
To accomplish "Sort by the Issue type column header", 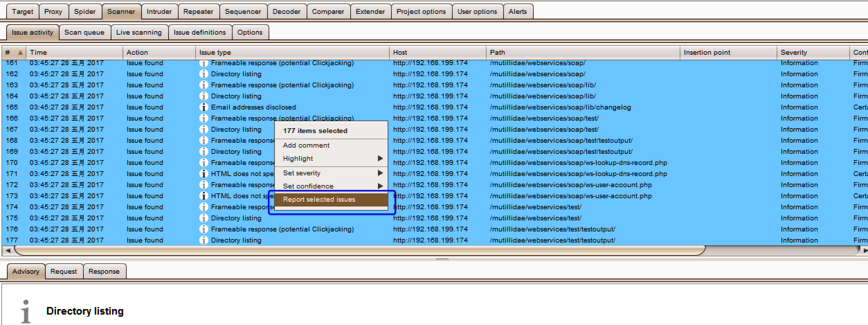I will pos(292,52).
